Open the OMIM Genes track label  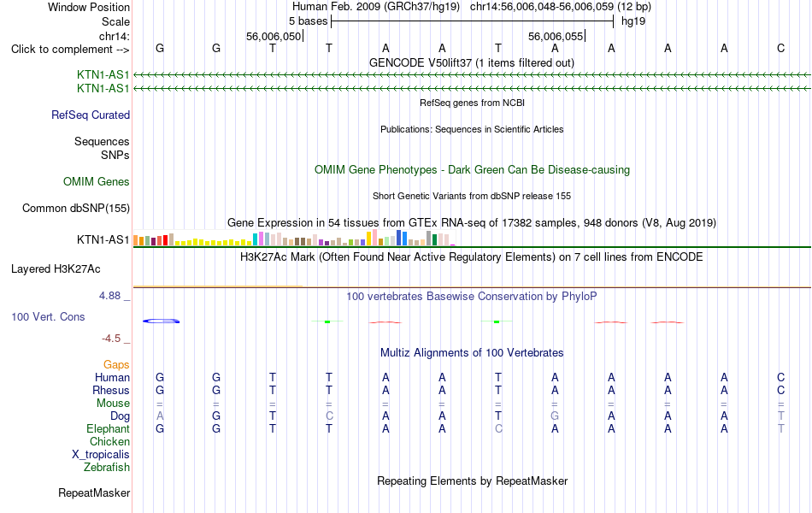tap(96, 181)
